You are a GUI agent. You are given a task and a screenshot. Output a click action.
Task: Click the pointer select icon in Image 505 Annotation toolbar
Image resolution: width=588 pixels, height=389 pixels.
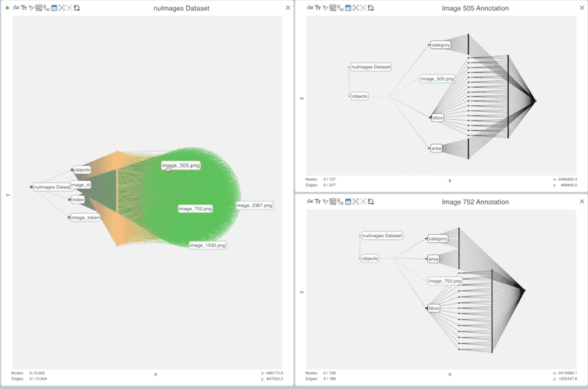coord(325,8)
